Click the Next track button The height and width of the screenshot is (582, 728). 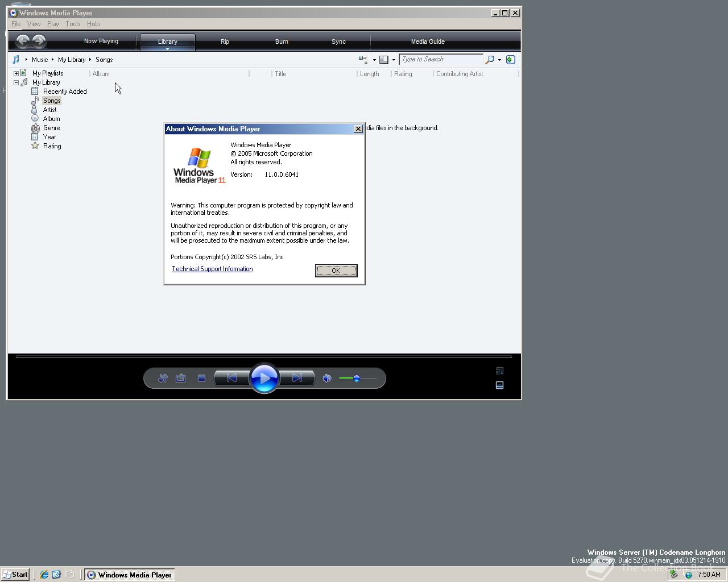297,378
